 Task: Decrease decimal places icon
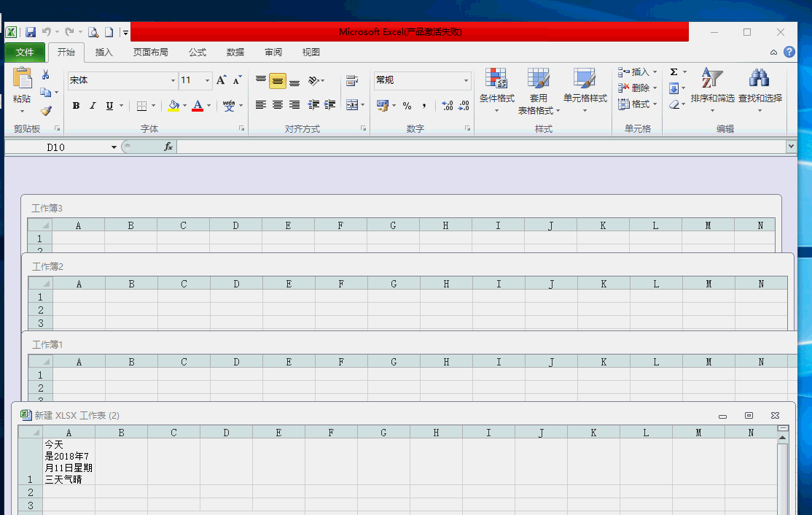pos(464,106)
